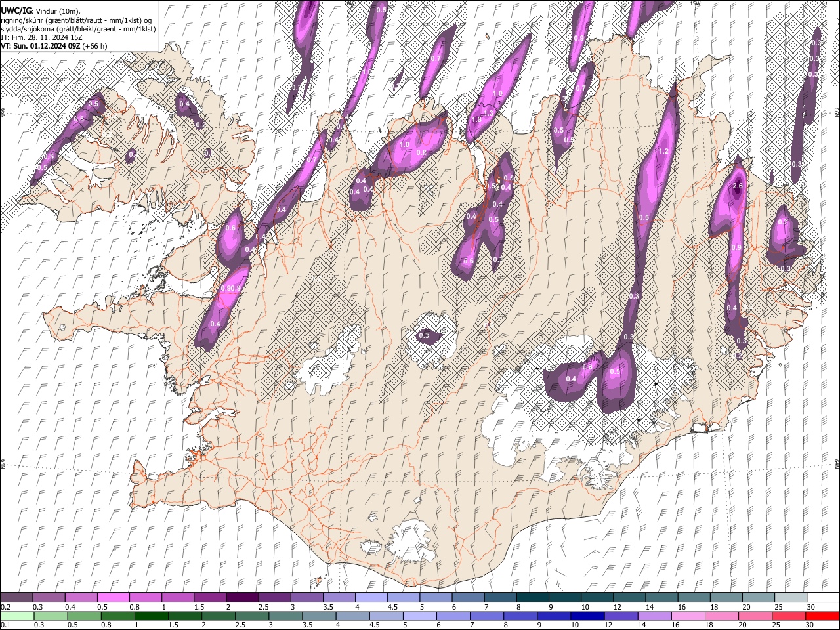Pick the dark purple upper swatch between 2 and 2.5
The image size is (840, 630).
tap(241, 597)
